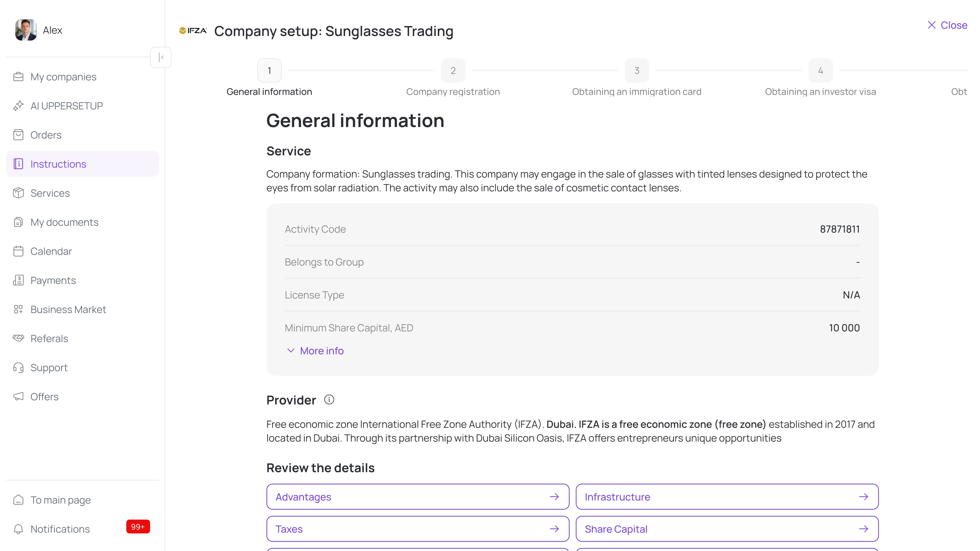Collapse the sidebar with the arrow button
This screenshot has width=980, height=551.
point(161,57)
